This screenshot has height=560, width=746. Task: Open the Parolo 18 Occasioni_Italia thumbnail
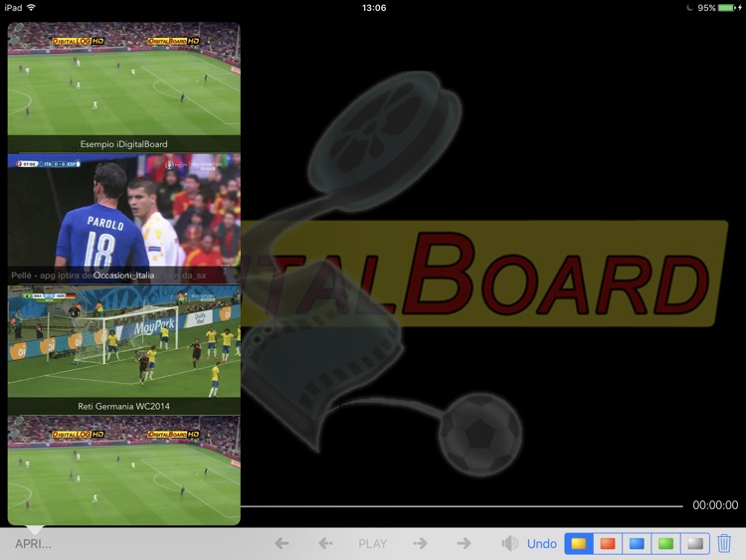[x=124, y=219]
